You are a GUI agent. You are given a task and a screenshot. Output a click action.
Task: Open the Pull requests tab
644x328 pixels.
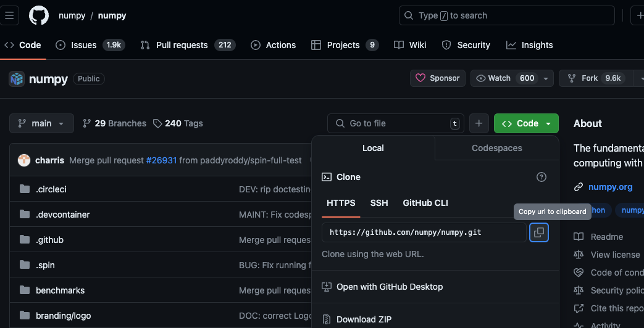pyautogui.click(x=188, y=45)
